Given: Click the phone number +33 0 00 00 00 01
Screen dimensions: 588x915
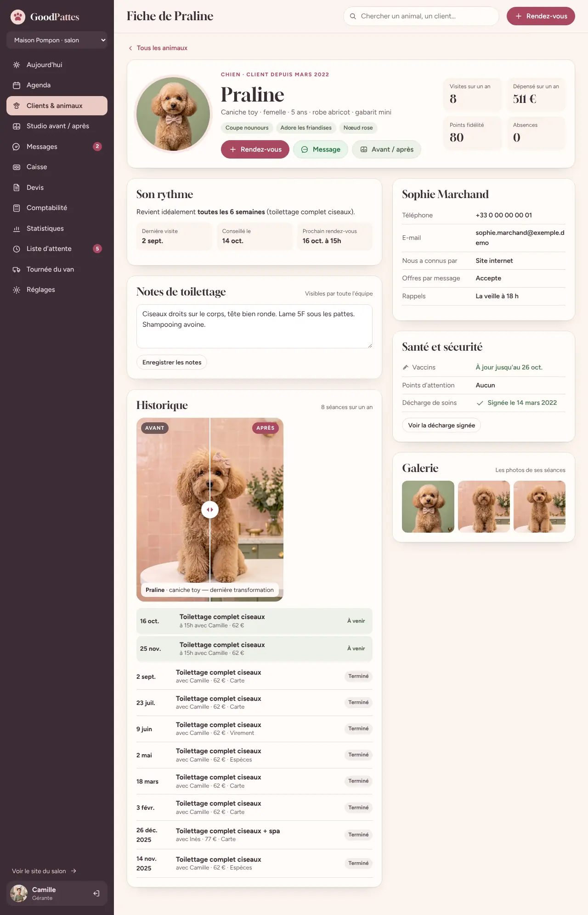Looking at the screenshot, I should coord(503,215).
